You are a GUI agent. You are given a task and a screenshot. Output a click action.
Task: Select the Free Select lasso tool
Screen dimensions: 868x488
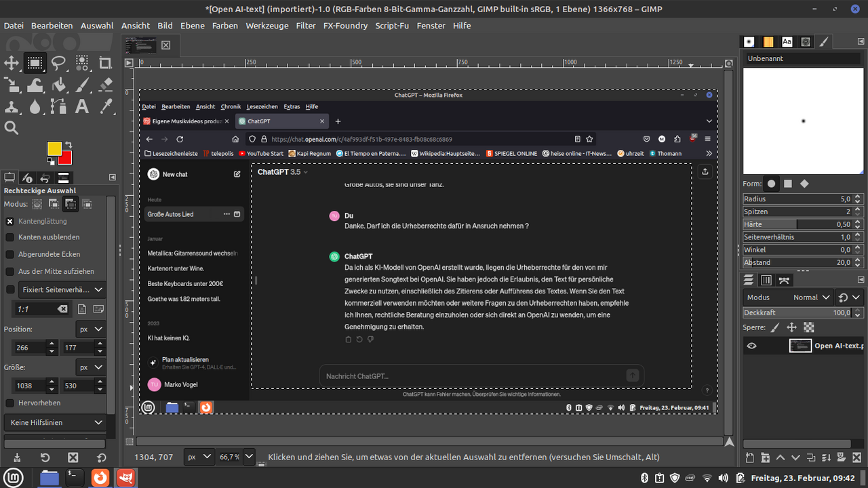58,64
